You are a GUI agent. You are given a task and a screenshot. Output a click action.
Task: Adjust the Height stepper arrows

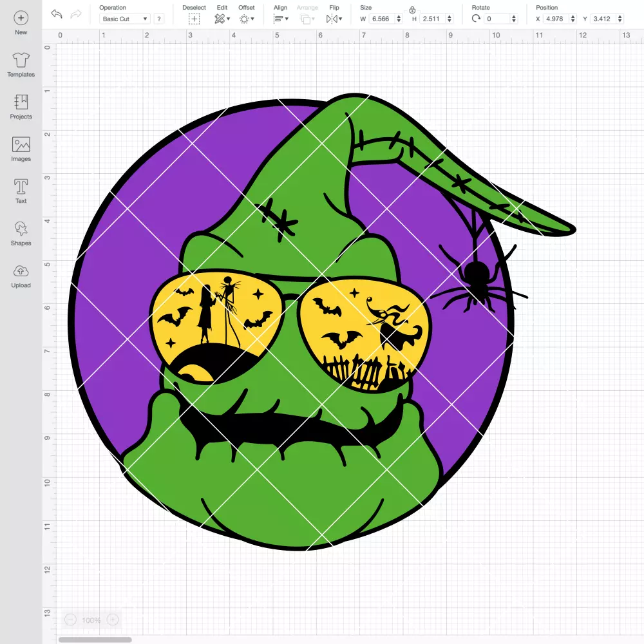coord(450,19)
